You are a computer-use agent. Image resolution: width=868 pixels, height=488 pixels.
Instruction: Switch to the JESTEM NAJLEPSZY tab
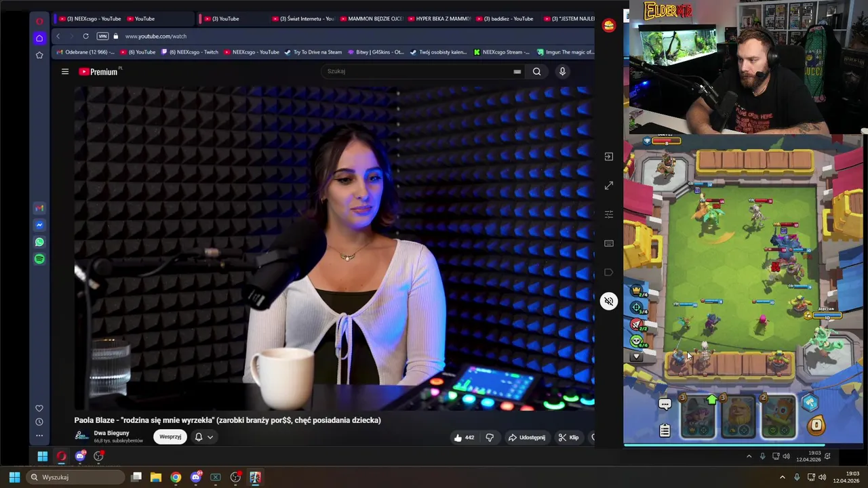(x=570, y=18)
